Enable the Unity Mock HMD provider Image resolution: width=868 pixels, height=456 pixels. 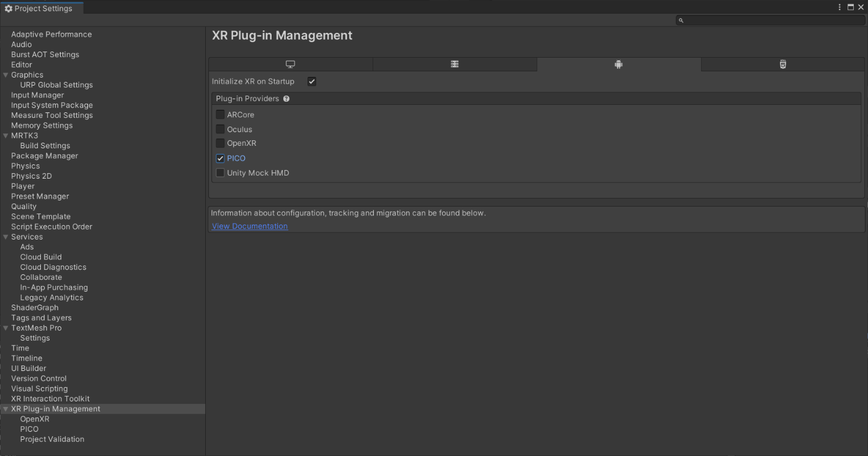pyautogui.click(x=220, y=172)
